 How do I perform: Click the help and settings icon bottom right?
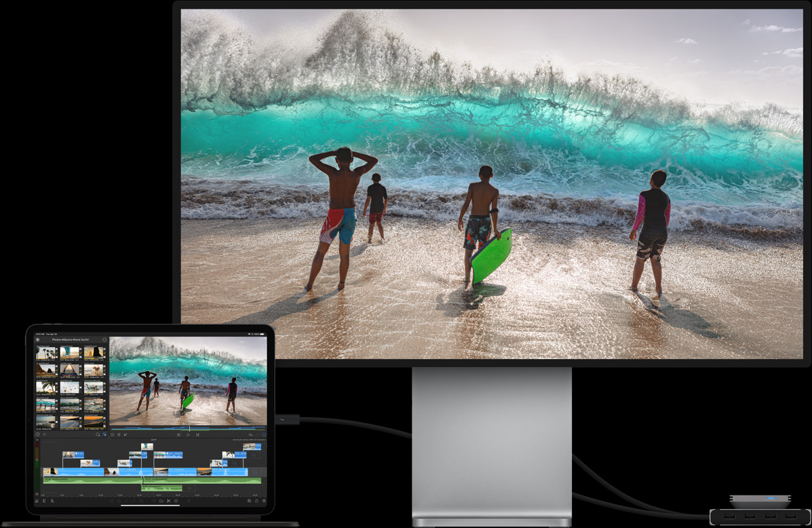click(x=264, y=501)
